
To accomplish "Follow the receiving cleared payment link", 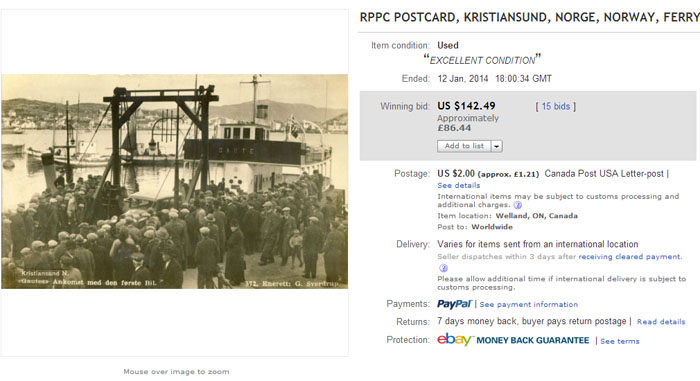I will click(x=629, y=257).
